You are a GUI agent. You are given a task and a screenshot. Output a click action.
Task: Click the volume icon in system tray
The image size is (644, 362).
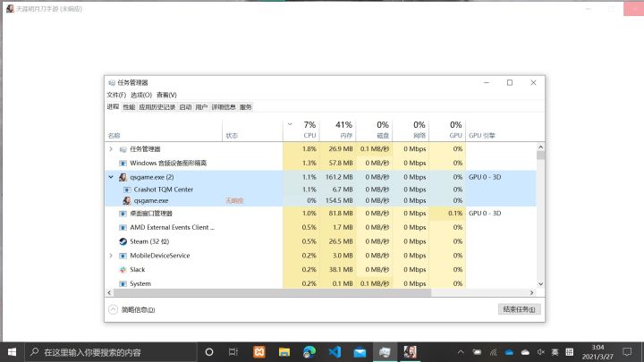(541, 352)
